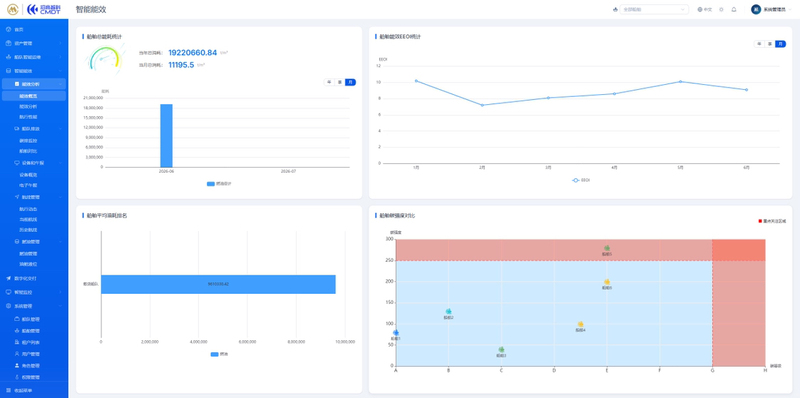Open the system administrator user dropdown
Screen dimensions: 800x398
[x=770, y=9]
